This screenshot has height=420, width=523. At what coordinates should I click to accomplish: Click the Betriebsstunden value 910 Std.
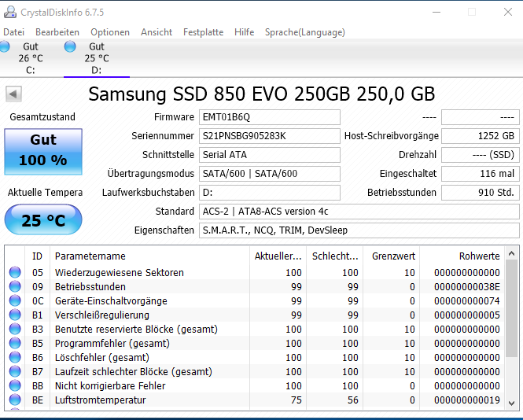coord(481,193)
